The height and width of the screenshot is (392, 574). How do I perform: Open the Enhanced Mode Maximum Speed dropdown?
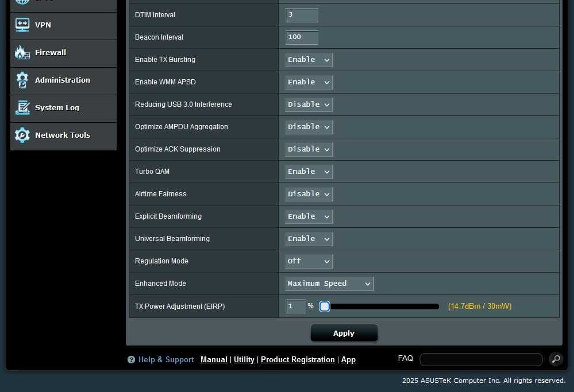[x=329, y=284]
